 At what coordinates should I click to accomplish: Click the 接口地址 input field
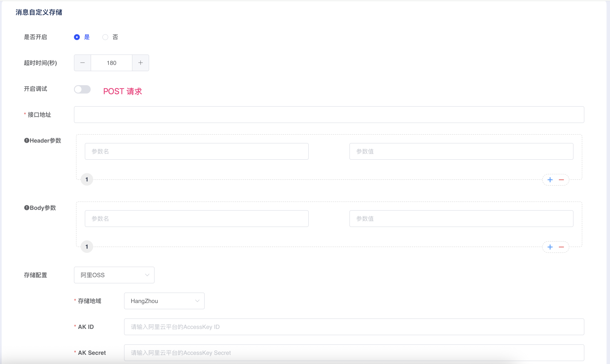(x=329, y=115)
